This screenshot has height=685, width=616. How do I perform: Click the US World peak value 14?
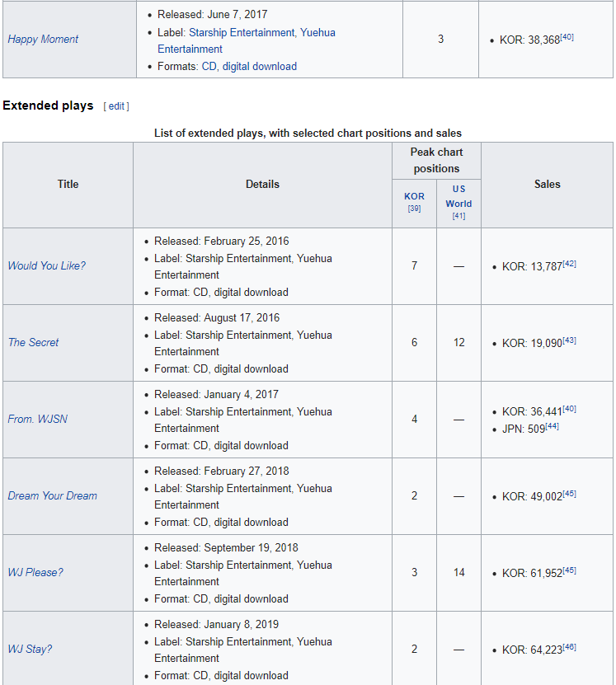click(459, 573)
